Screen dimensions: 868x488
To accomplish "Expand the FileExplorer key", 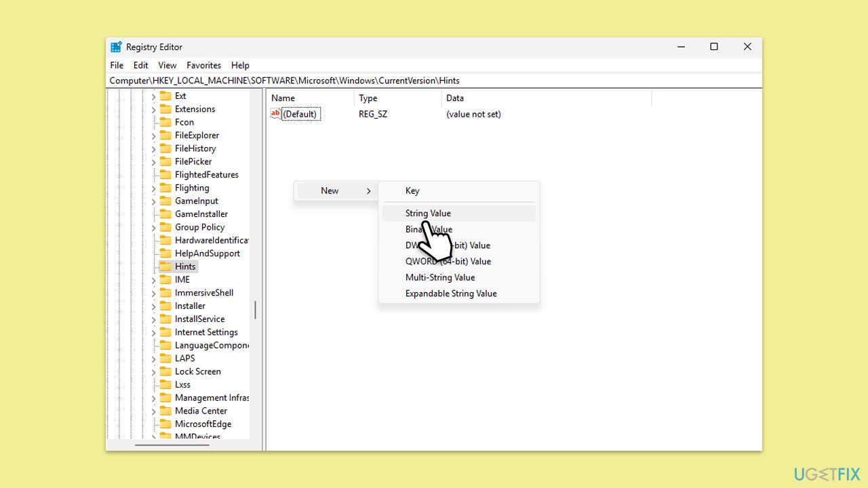I will point(153,136).
